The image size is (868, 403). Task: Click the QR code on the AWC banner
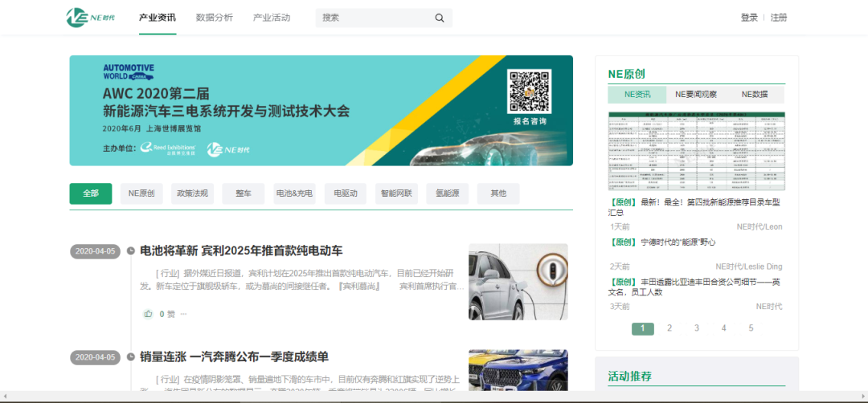[x=529, y=92]
